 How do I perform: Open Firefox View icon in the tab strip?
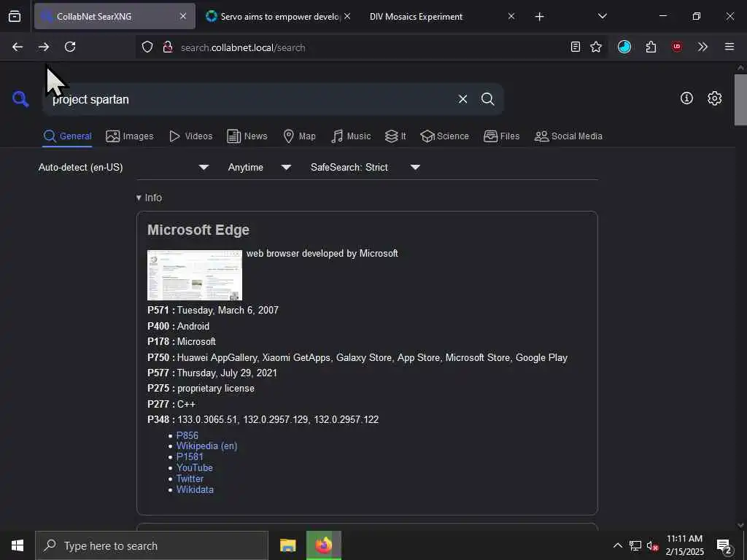[15, 17]
